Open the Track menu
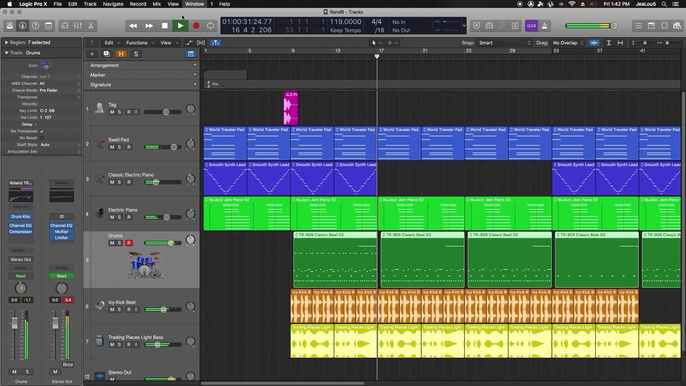This screenshot has width=686, height=386. point(90,4)
